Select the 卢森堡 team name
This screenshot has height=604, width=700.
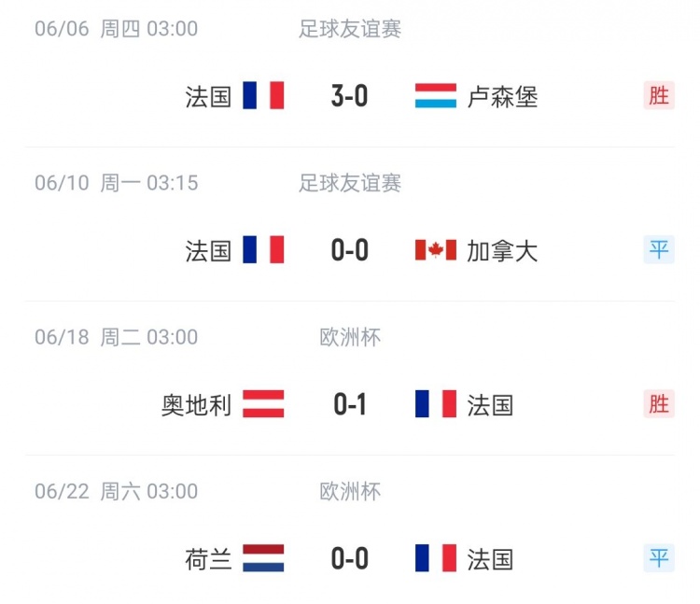503,97
